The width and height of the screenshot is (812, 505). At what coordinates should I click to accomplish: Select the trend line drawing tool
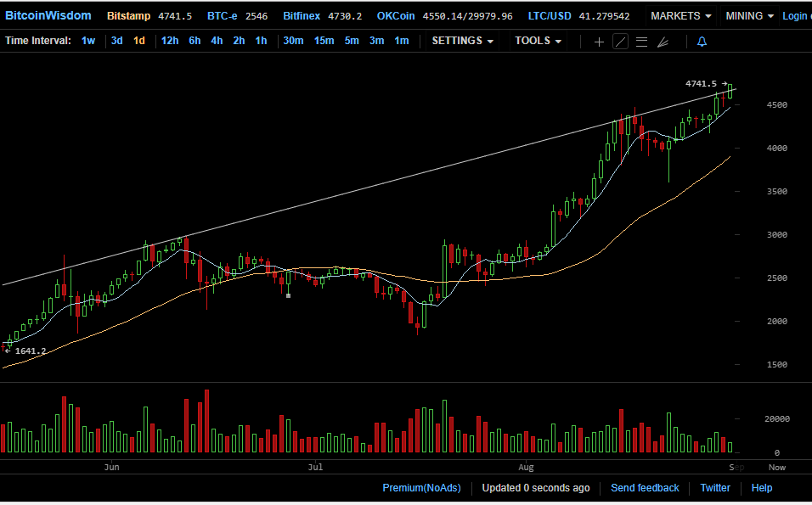coord(620,42)
